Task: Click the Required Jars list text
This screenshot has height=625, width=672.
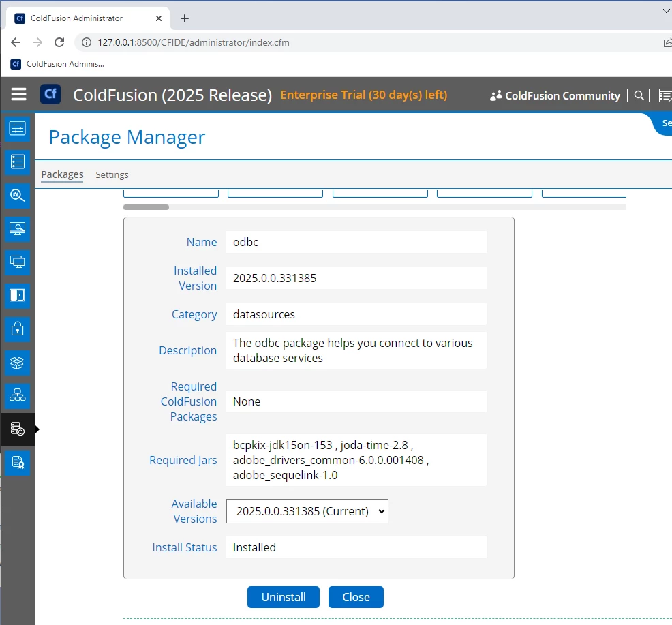Action: click(356, 460)
